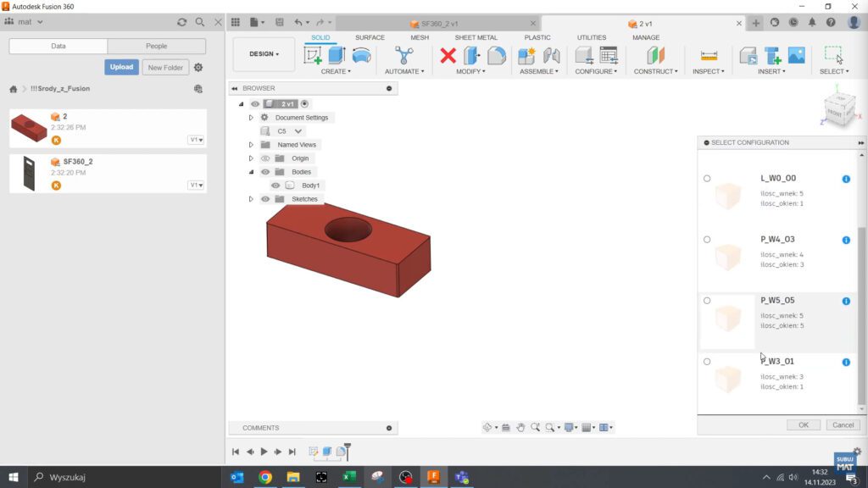Select the L_W0_O0 configuration radio button
The width and height of the screenshot is (868, 488).
707,179
